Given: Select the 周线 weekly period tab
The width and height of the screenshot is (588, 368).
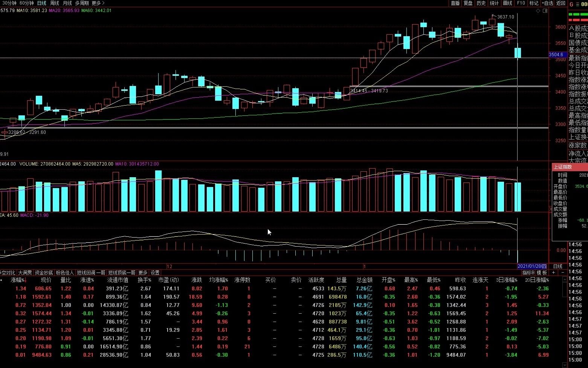Looking at the screenshot, I should pyautogui.click(x=54, y=3).
